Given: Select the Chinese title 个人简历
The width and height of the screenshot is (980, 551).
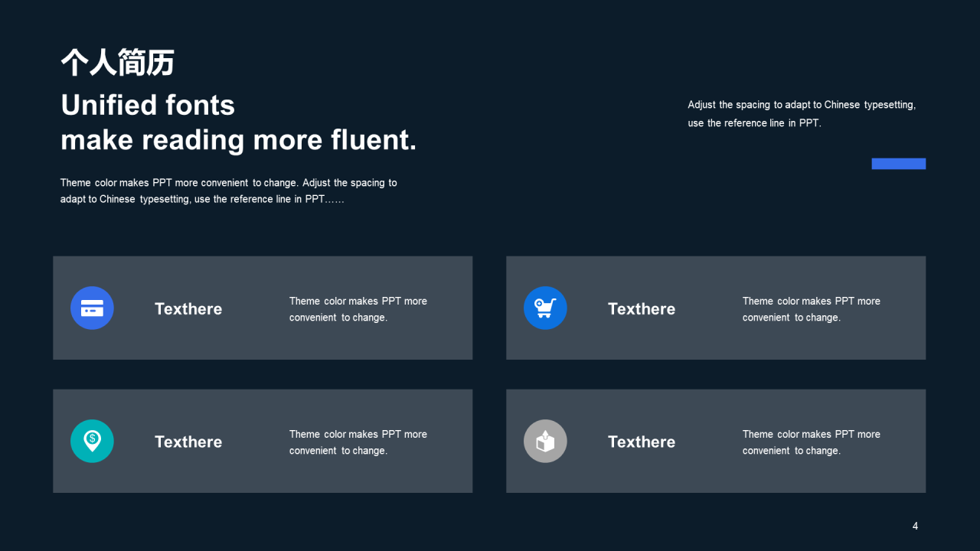Looking at the screenshot, I should point(118,63).
